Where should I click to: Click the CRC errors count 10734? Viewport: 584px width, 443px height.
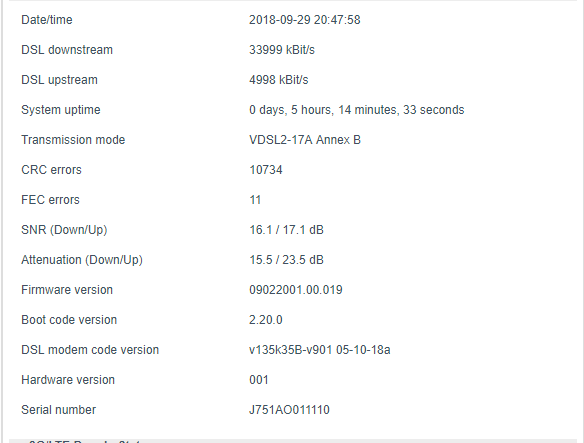[x=266, y=170]
